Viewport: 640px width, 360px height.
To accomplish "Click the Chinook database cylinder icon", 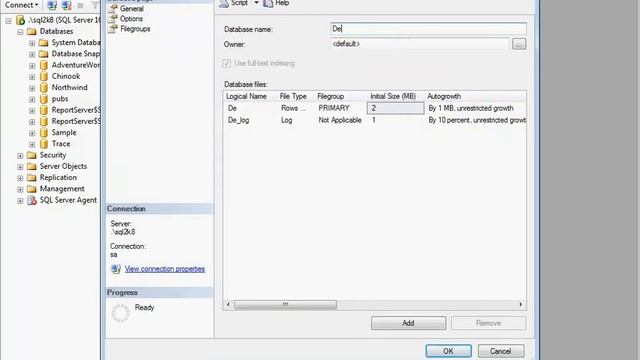I will [44, 76].
